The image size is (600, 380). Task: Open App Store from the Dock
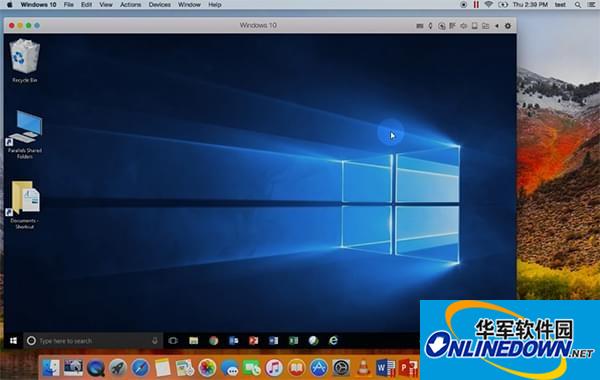pyautogui.click(x=319, y=368)
